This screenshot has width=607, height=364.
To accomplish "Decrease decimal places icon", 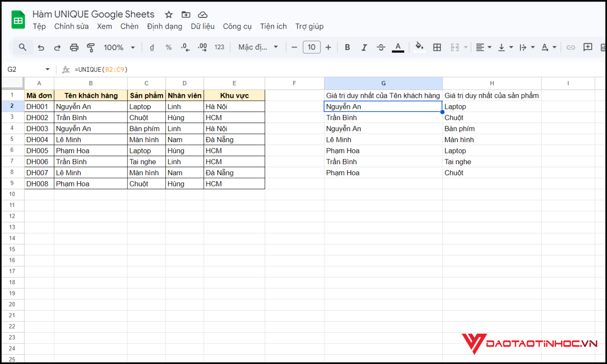I will click(185, 47).
